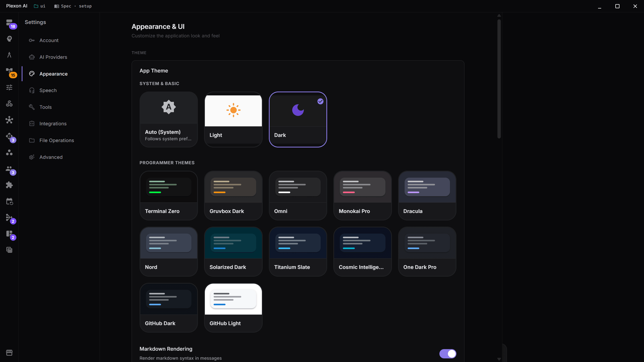Viewport: 644px width, 362px height.
Task: Choose the Titanium Slate theme
Action: (298, 251)
